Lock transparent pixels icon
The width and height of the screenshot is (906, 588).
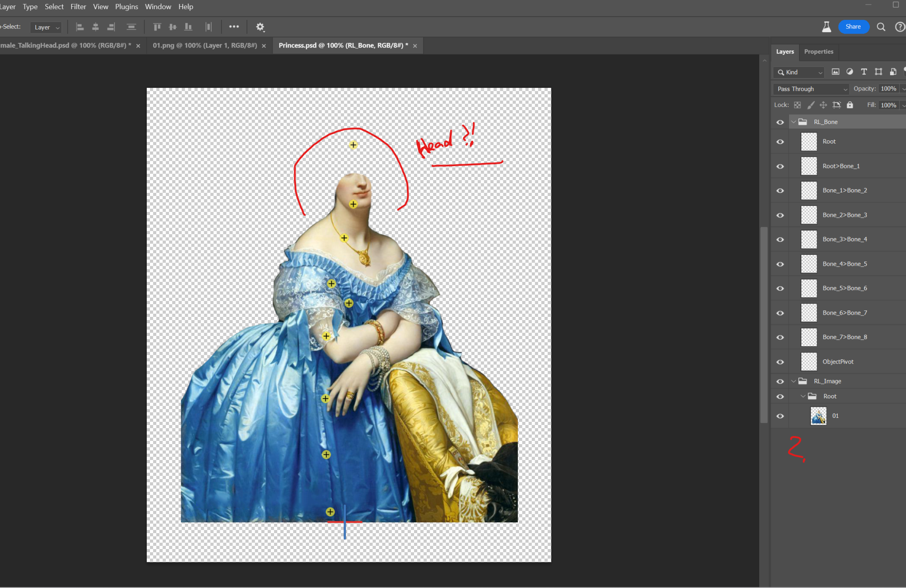pyautogui.click(x=797, y=105)
